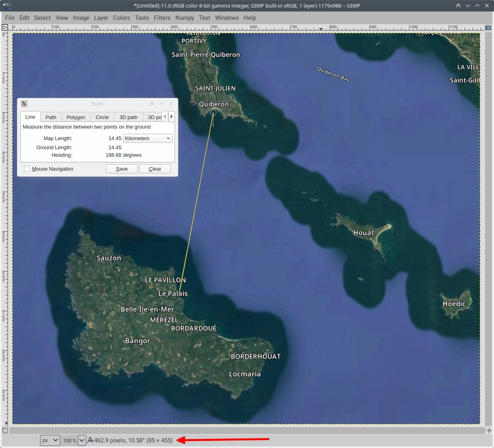
Task: Click the X11 icon in Ruler dialog title
Action: [24, 104]
